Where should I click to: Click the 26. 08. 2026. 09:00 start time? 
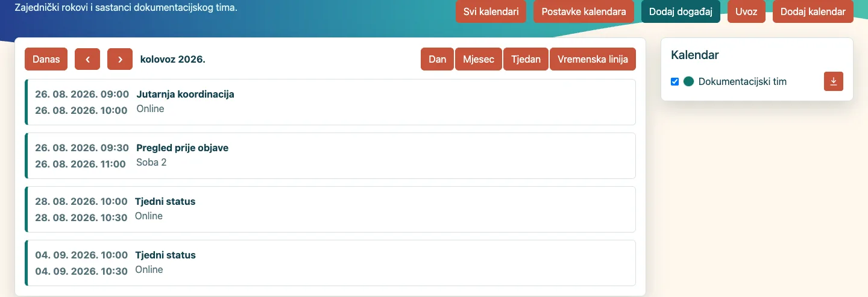[x=82, y=94]
